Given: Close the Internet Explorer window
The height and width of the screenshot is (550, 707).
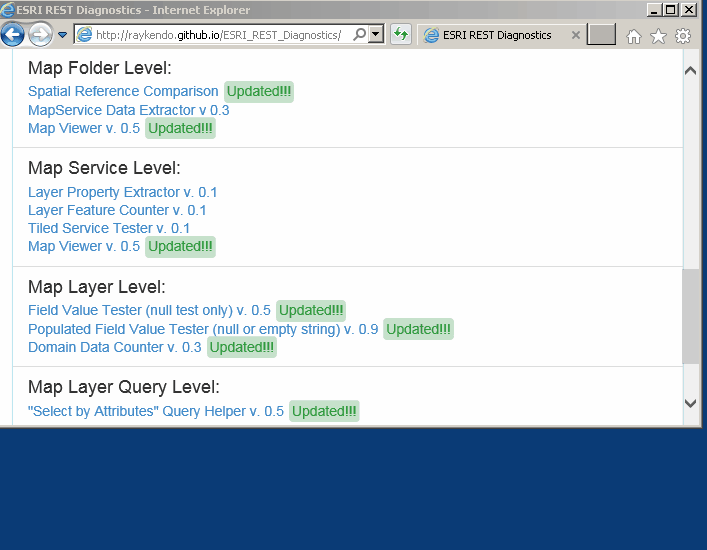Looking at the screenshot, I should point(689,9).
